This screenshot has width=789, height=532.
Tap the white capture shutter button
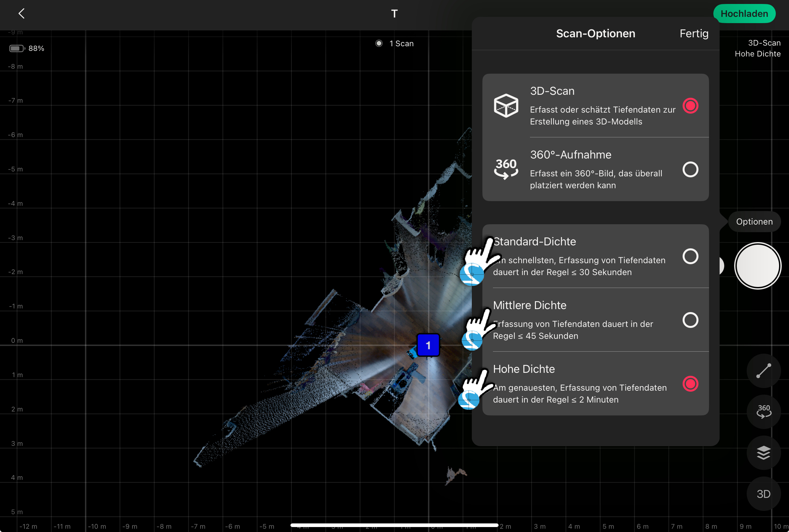[757, 266]
